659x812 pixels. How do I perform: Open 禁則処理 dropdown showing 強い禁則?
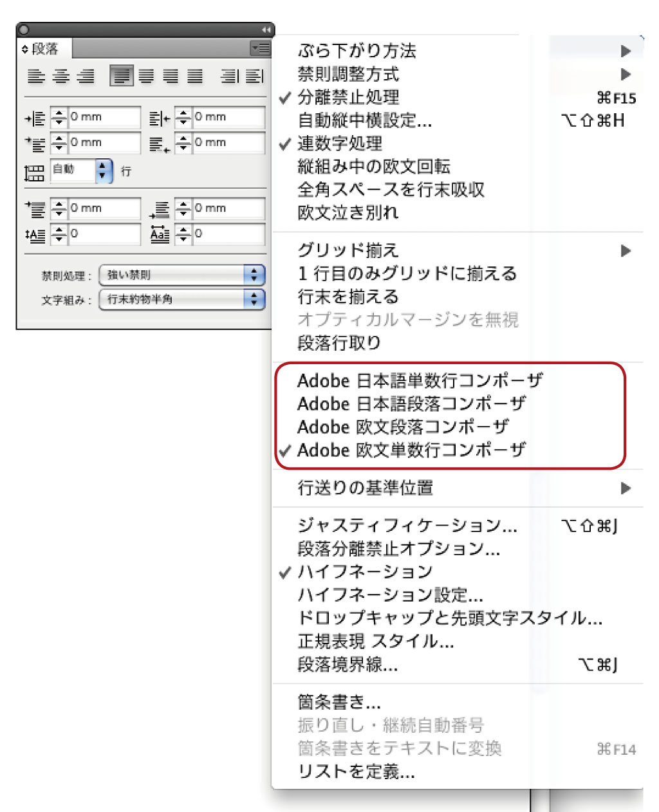(x=182, y=275)
